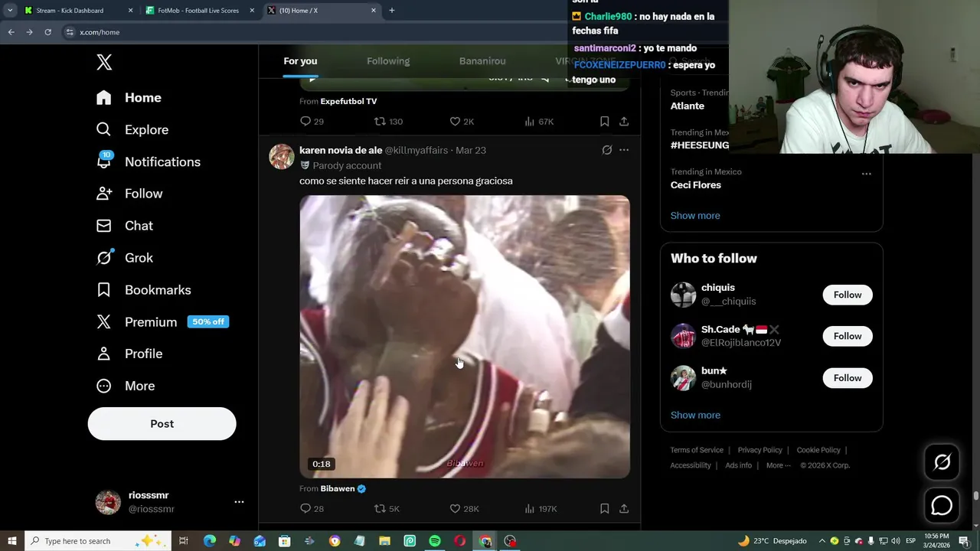Image resolution: width=980 pixels, height=551 pixels.
Task: Open Grok from the sidebar
Action: [124, 258]
